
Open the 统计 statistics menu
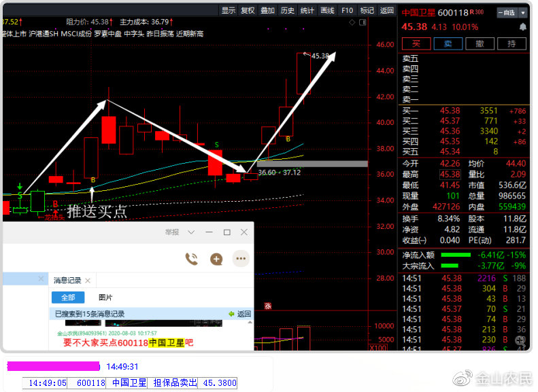(x=307, y=10)
